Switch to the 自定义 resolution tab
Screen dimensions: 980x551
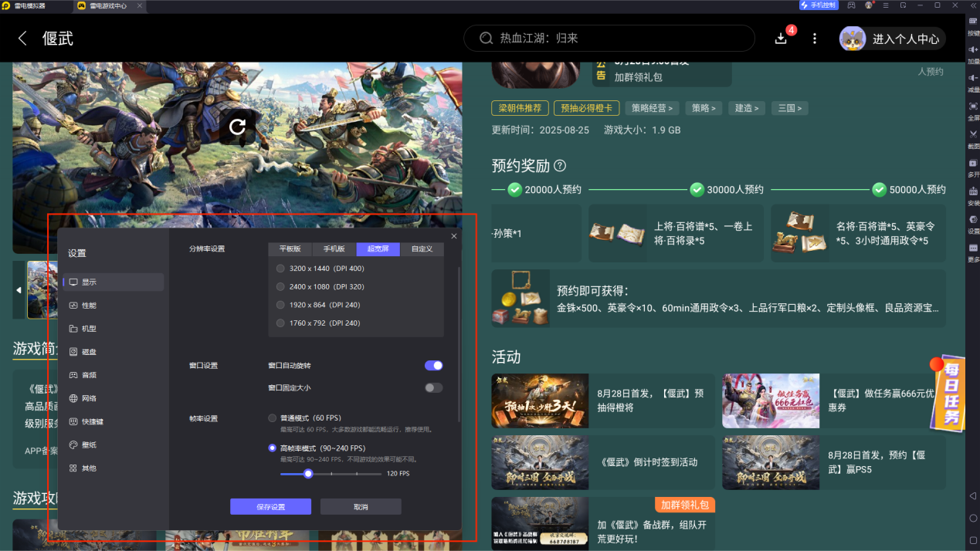tap(422, 249)
